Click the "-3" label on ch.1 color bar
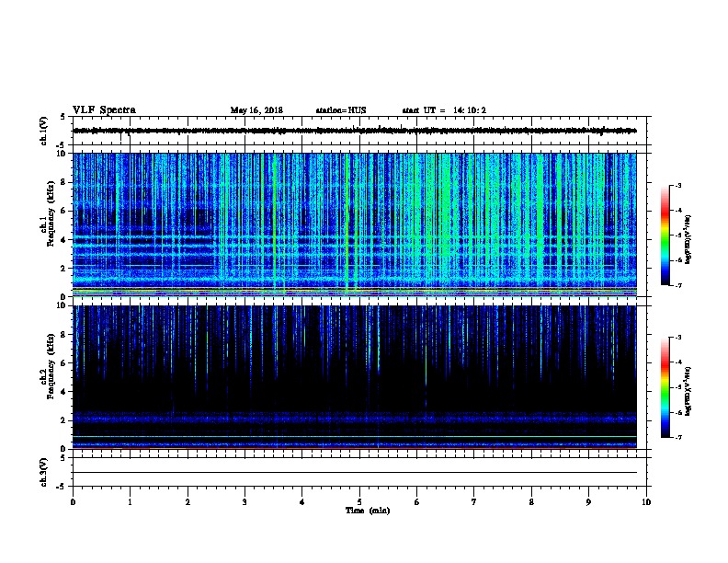728x563 pixels. pyautogui.click(x=677, y=185)
